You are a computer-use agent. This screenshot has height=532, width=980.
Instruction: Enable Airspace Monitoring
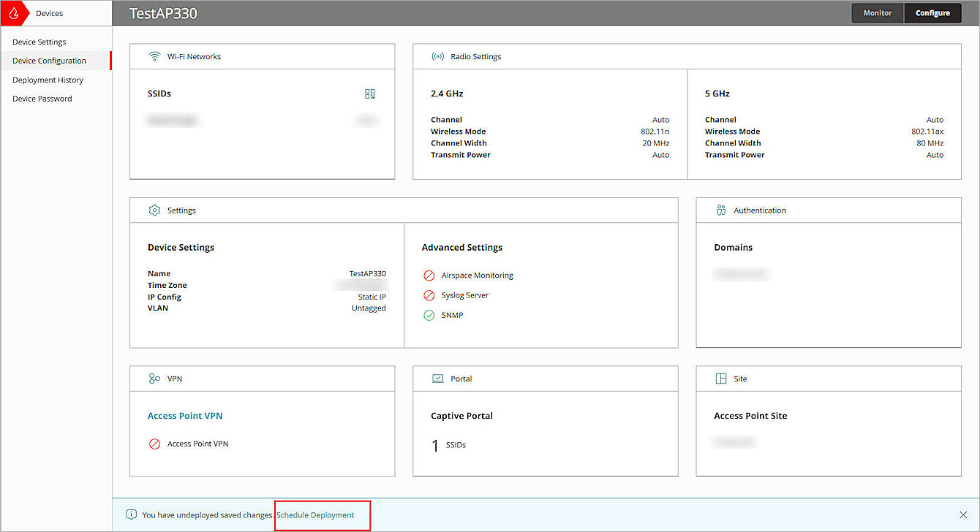pos(428,275)
